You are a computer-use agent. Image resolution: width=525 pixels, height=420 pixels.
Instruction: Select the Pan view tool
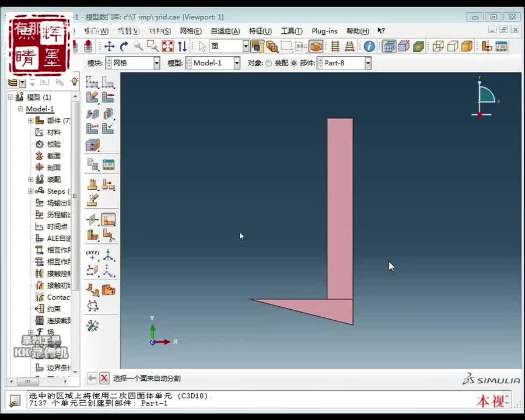coord(110,46)
